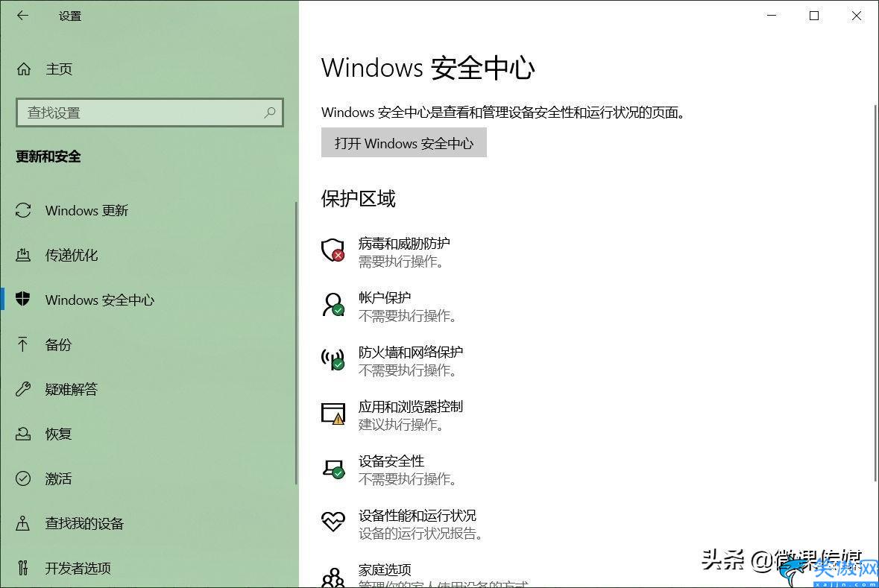Open 设备性能和运行状况 protection area
The height and width of the screenshot is (588, 879).
[x=402, y=524]
